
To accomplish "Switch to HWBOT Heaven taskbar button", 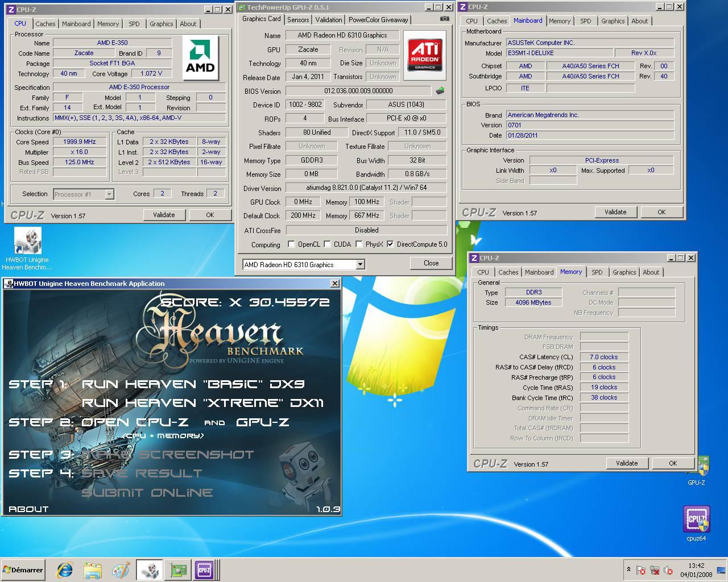I will click(150, 570).
